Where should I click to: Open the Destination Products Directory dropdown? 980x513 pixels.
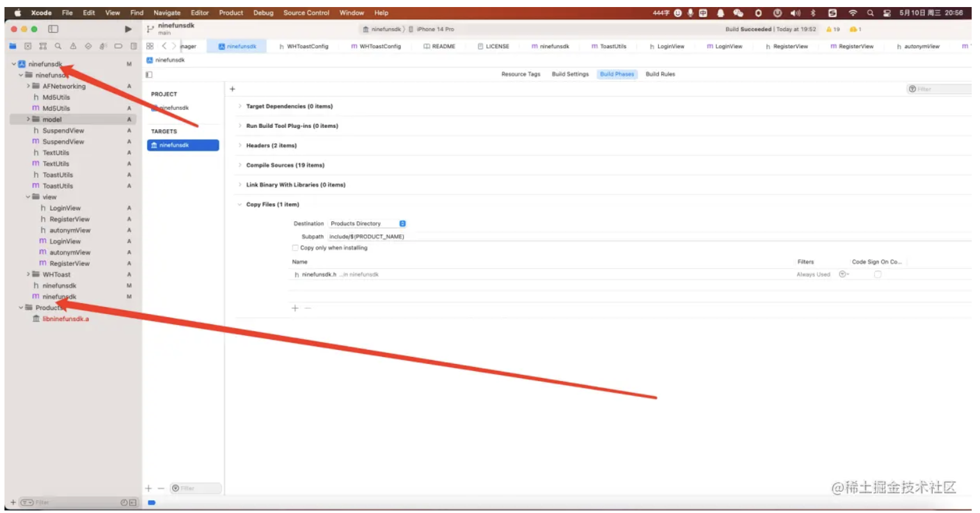pyautogui.click(x=367, y=223)
